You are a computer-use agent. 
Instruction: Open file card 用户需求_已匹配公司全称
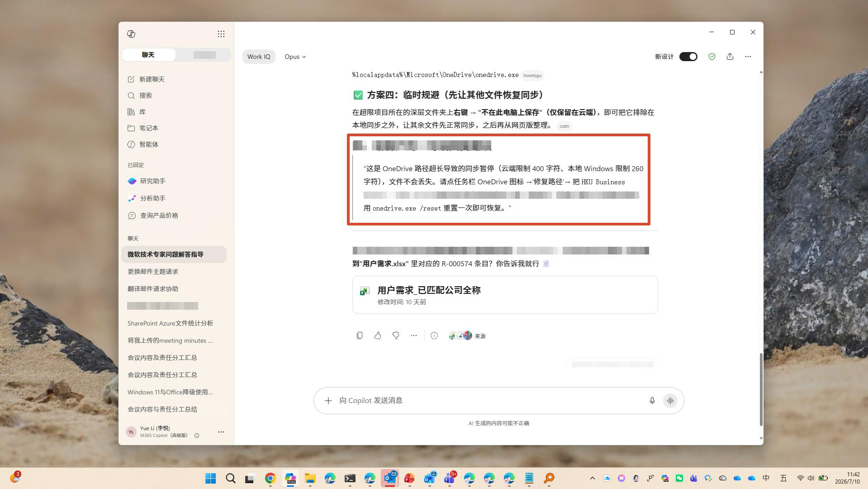(x=505, y=295)
